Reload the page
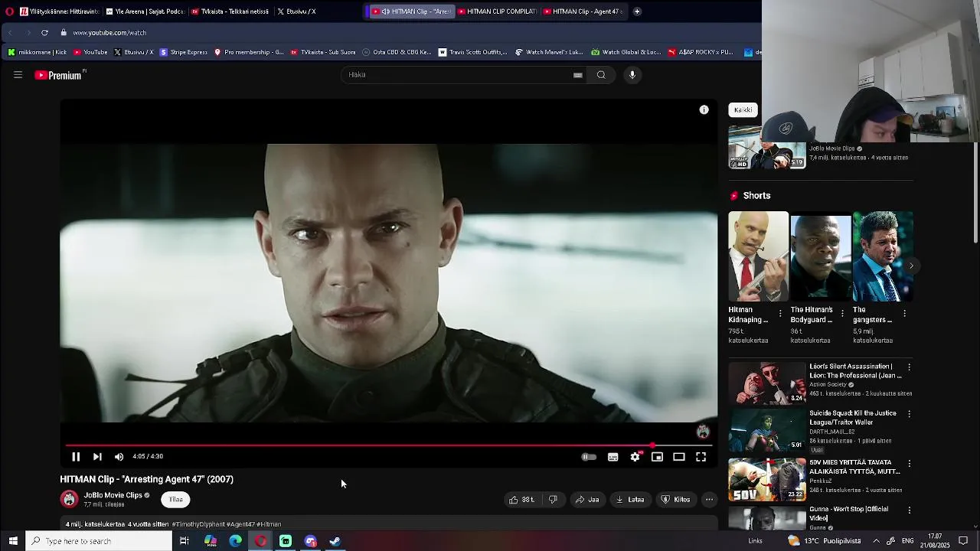Image resolution: width=980 pixels, height=551 pixels. pyautogui.click(x=44, y=33)
